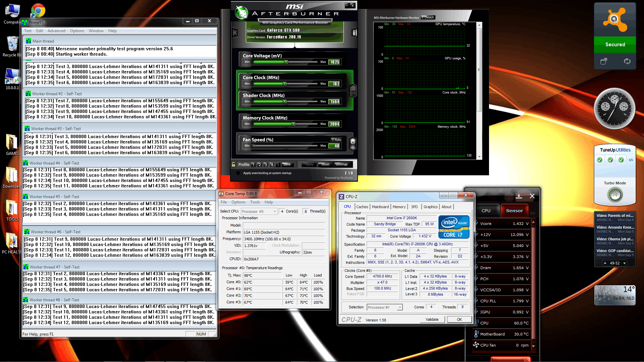Click the Avast orange logo gadget
The image size is (644, 362).
tap(615, 20)
